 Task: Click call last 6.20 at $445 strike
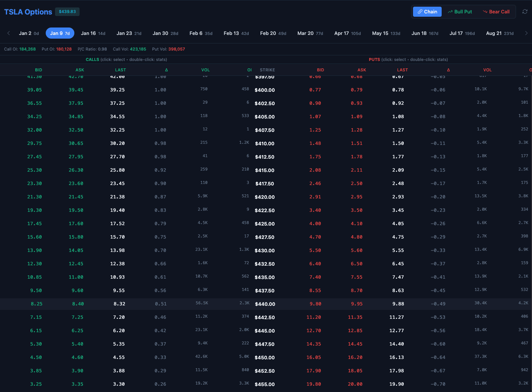(119, 331)
